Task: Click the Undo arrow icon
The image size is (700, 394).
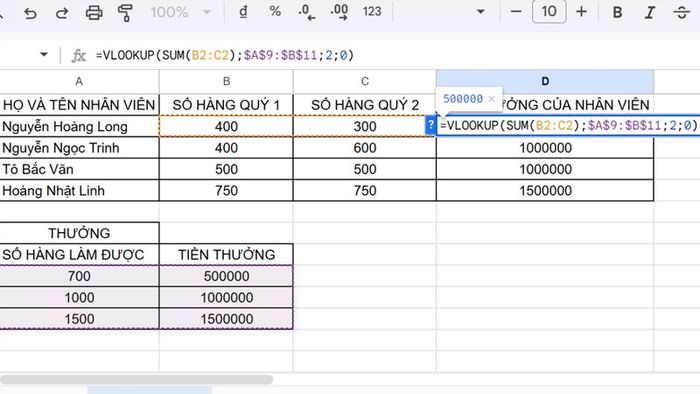Action: point(30,13)
